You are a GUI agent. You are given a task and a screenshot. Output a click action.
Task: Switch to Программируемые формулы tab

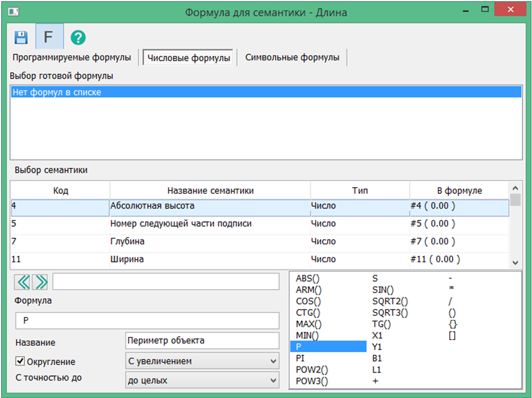72,57
